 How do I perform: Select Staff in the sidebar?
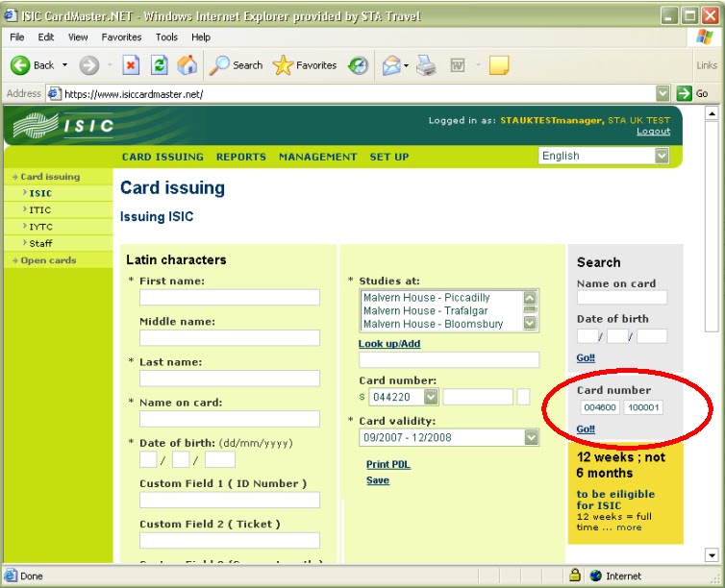pyautogui.click(x=40, y=243)
